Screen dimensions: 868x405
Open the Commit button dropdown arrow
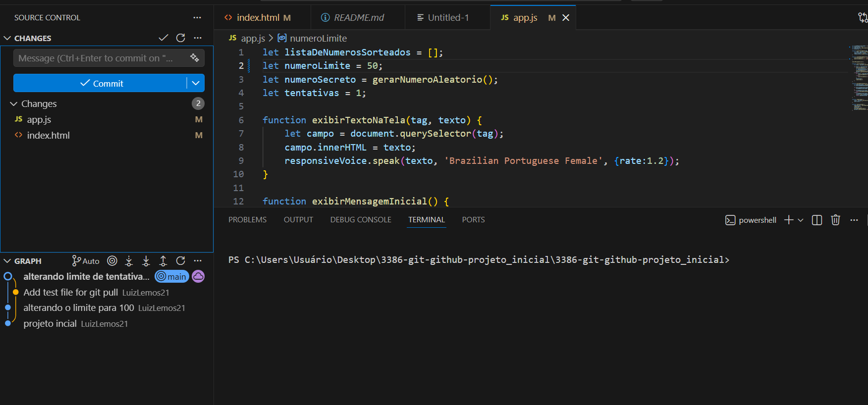(196, 83)
